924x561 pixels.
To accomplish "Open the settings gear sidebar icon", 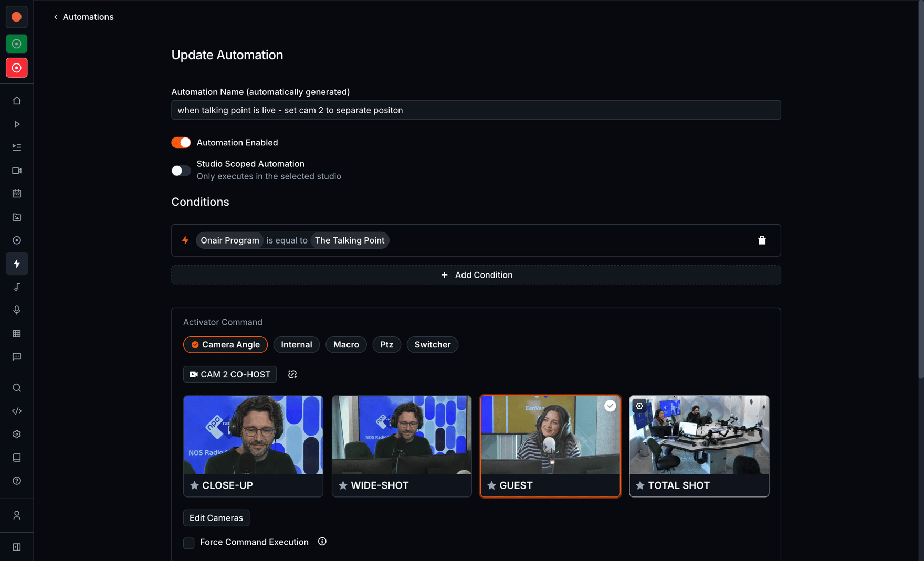I will [17, 435].
